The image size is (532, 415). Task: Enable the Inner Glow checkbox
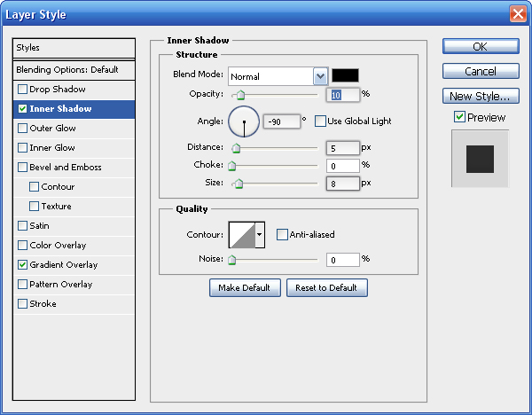[22, 147]
